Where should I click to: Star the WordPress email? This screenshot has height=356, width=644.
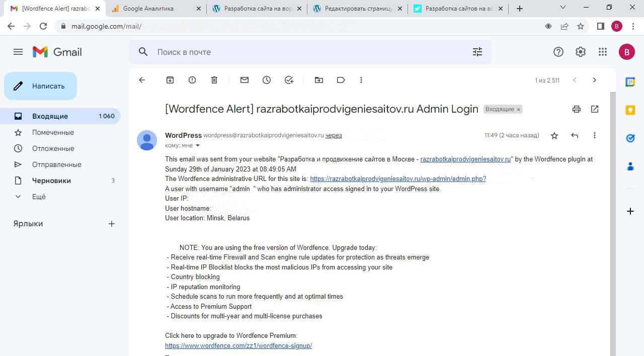[x=554, y=135]
